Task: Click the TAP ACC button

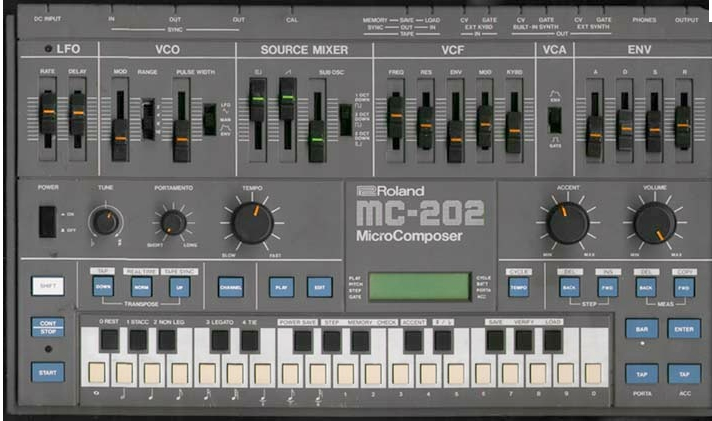Action: click(684, 374)
